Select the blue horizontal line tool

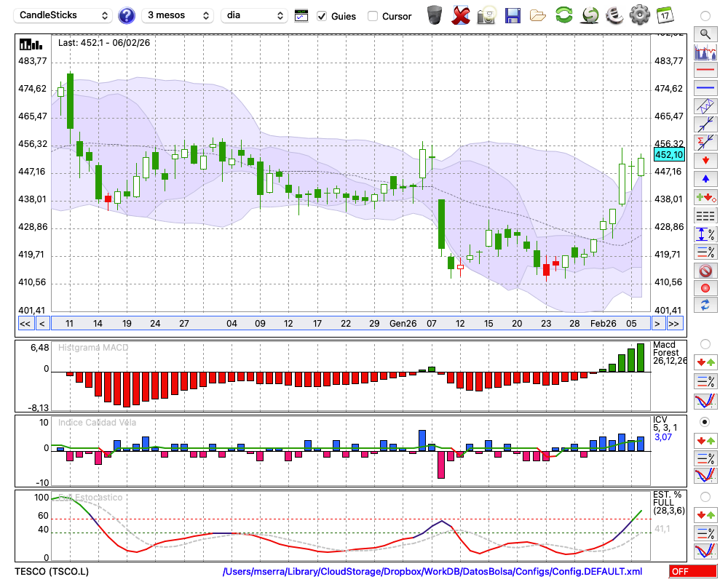click(x=705, y=88)
